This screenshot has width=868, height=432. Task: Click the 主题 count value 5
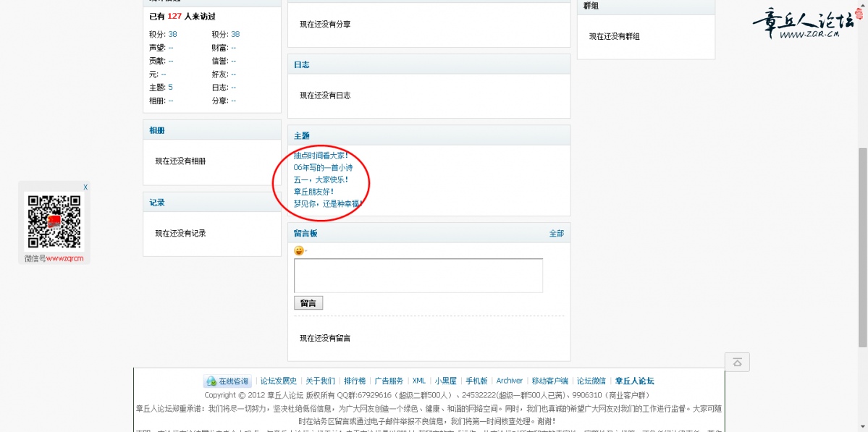(171, 88)
